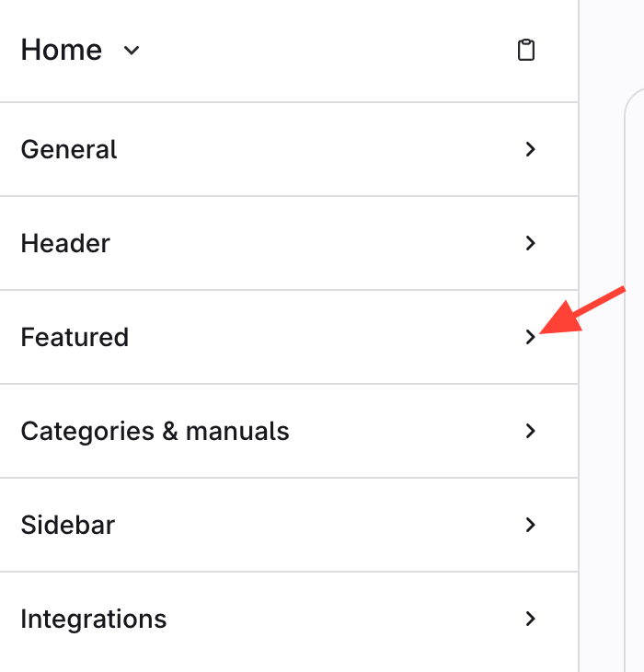The image size is (644, 672).
Task: Open the Integrations label
Action: pyautogui.click(x=94, y=619)
